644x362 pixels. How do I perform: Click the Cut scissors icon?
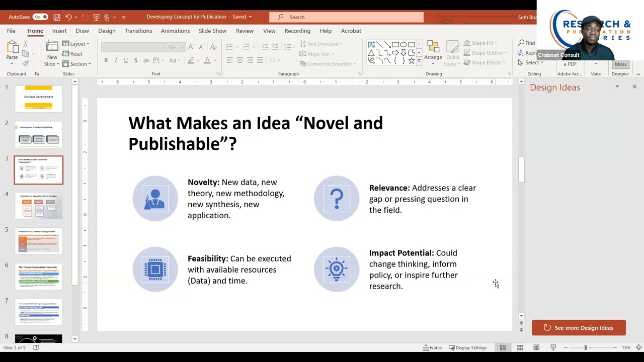tap(25, 44)
